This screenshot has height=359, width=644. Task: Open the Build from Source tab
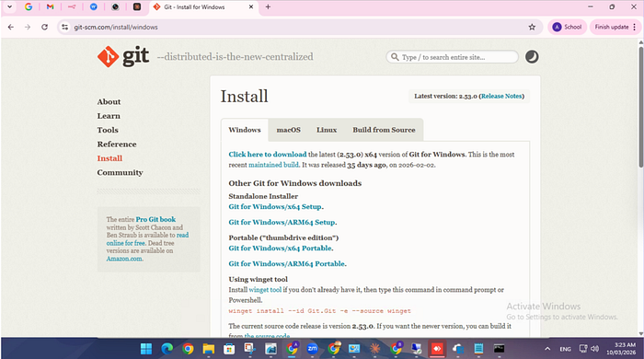tap(384, 130)
